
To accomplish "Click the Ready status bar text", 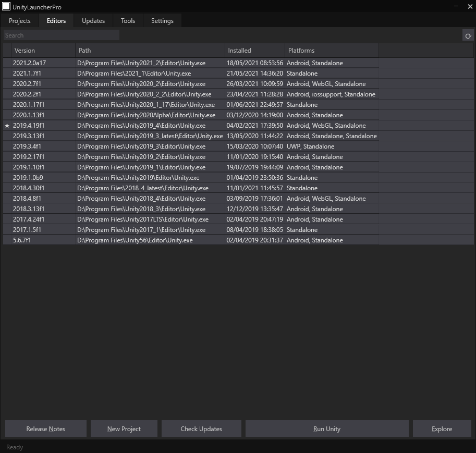I will coord(15,447).
